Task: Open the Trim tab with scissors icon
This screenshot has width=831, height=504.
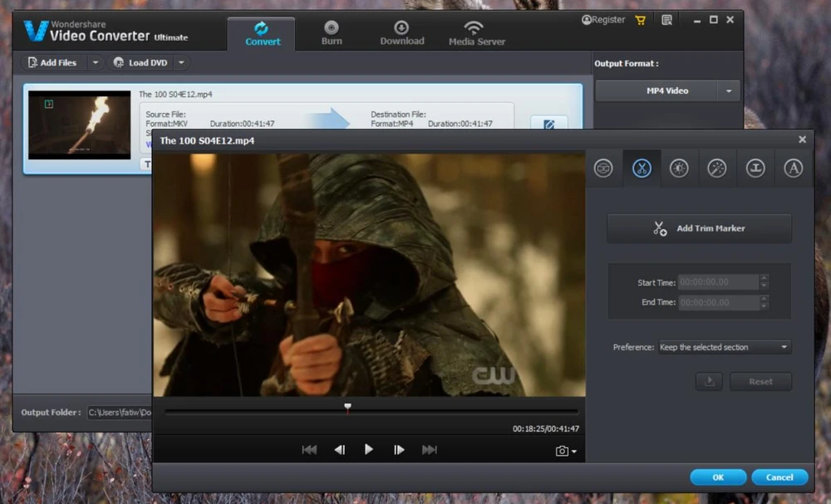Action: 641,169
